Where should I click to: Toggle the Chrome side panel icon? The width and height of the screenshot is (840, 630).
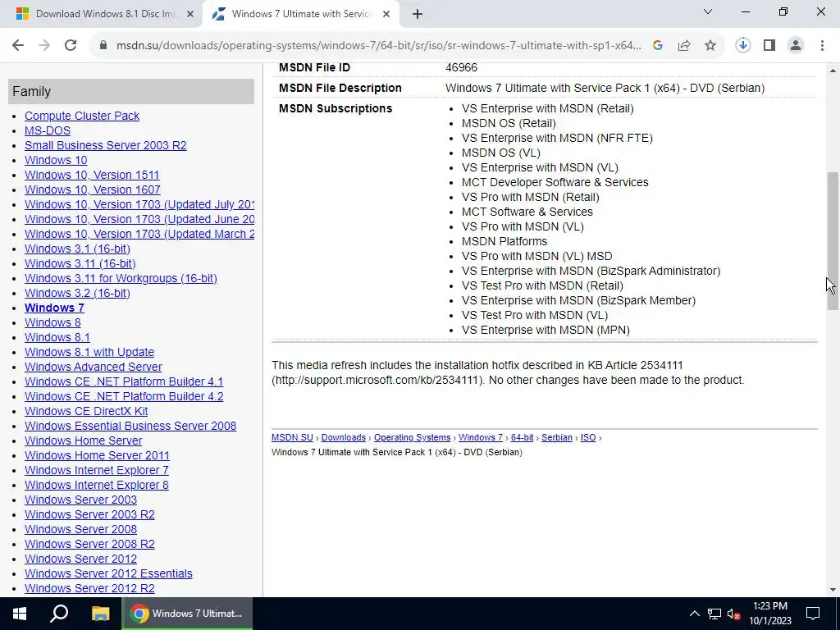click(769, 46)
